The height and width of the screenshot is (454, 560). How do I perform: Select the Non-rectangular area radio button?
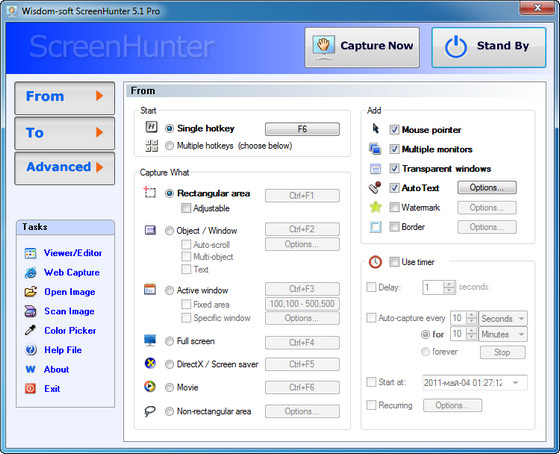[x=169, y=411]
